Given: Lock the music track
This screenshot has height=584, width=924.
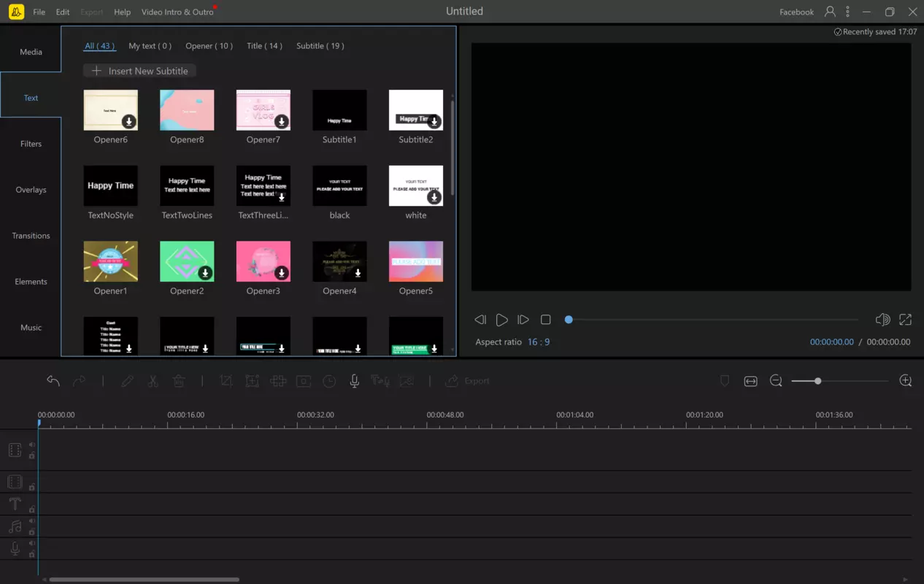Looking at the screenshot, I should click(32, 531).
